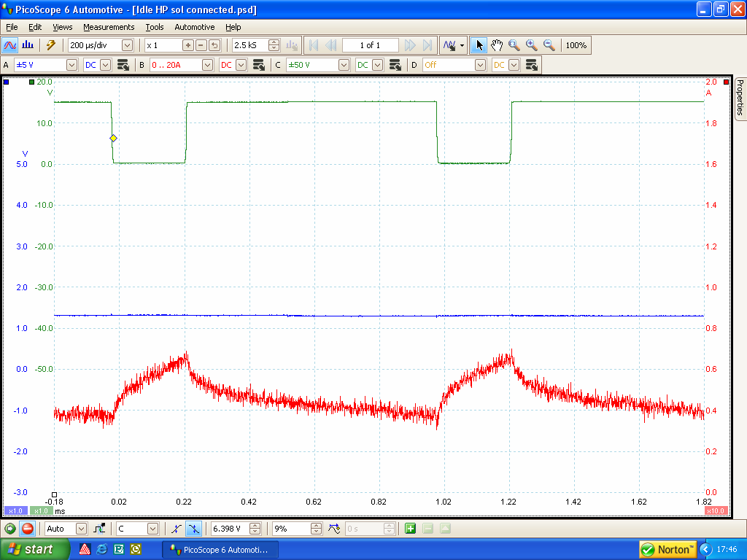
Task: Select falling edge trigger direction
Action: coord(193,529)
